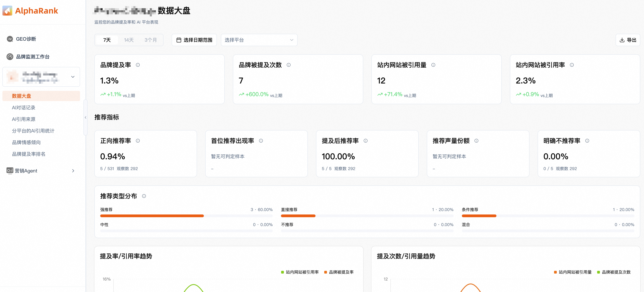
Task: Switch to the 3个月 time range
Action: coord(150,40)
